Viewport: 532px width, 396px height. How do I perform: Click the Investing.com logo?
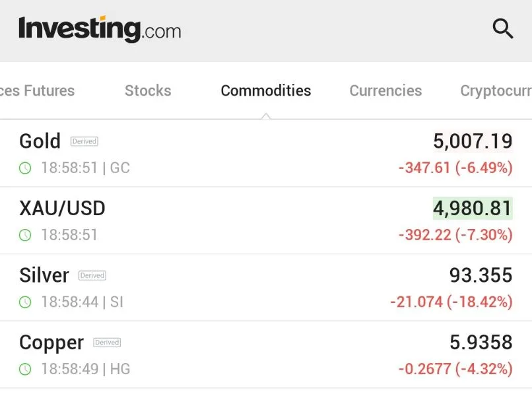coord(100,30)
